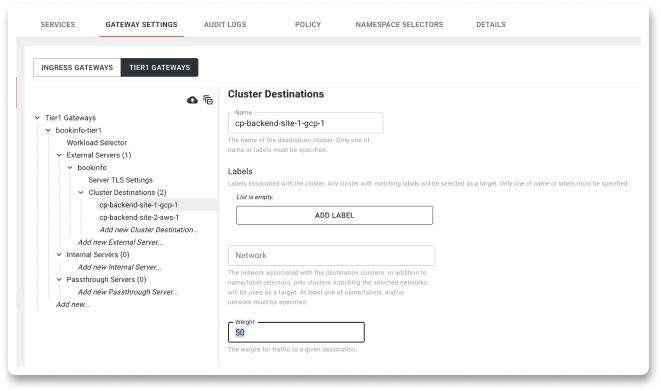Click Add new Cluster Destination link
661x391 pixels.
coord(149,230)
